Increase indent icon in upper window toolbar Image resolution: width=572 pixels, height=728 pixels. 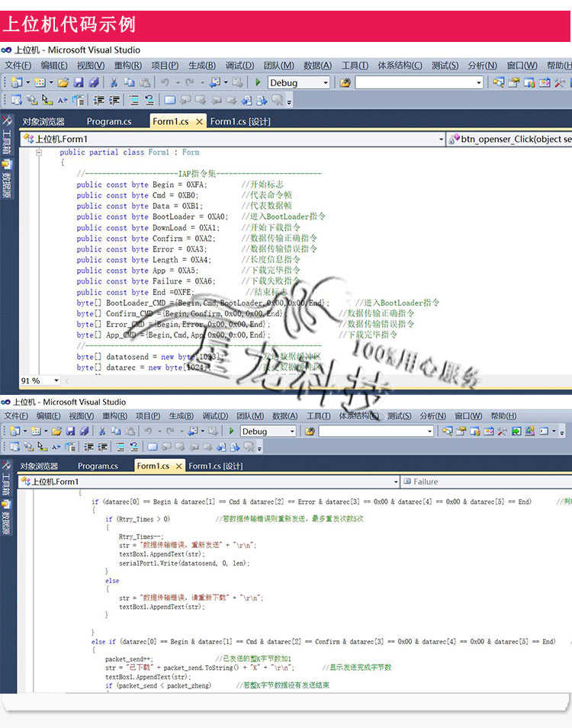click(x=114, y=100)
